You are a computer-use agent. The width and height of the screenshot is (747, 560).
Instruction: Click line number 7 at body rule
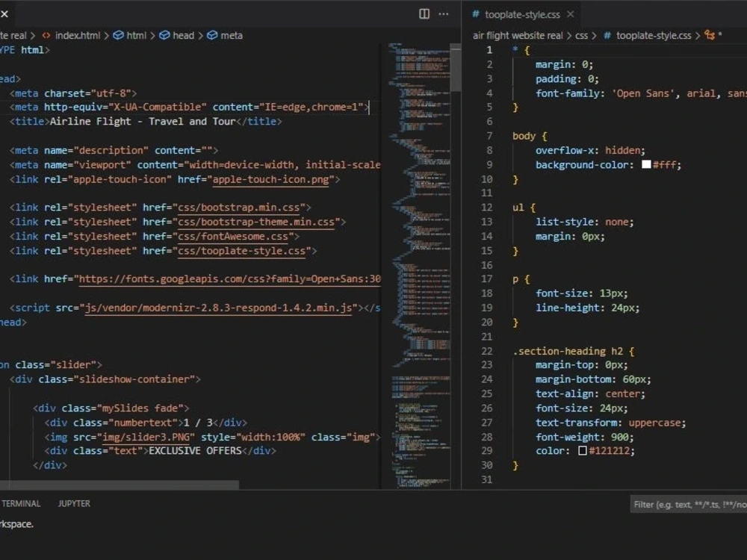pos(489,136)
